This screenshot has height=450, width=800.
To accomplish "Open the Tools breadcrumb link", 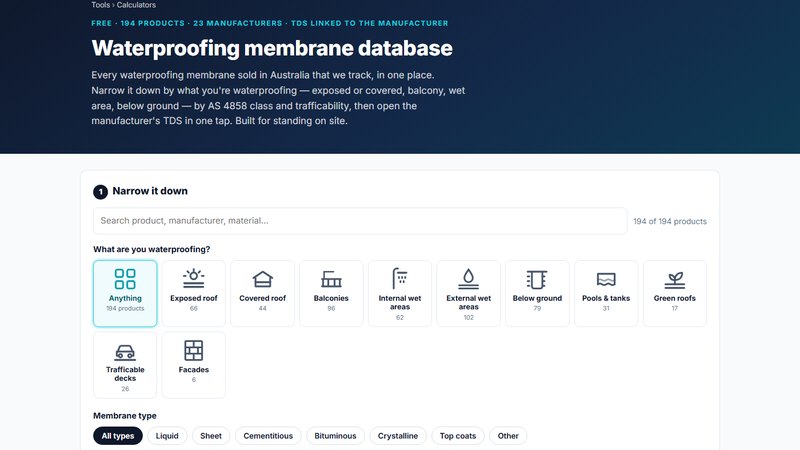I will (x=101, y=5).
